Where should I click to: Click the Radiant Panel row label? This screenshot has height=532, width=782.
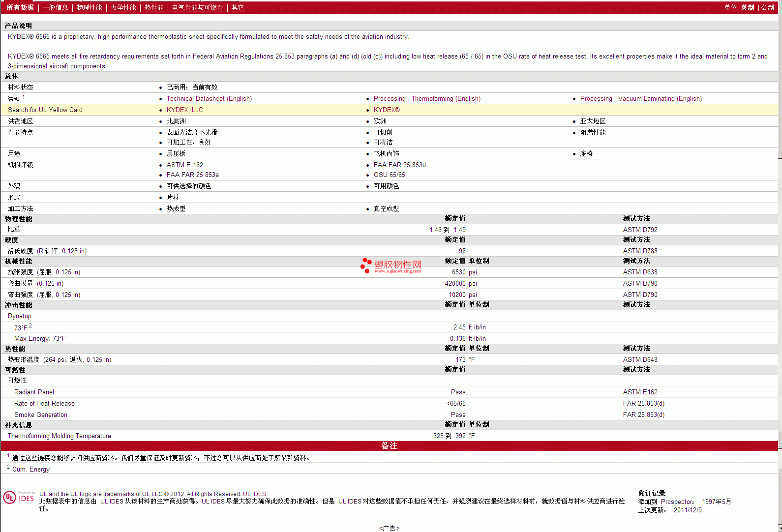(34, 392)
